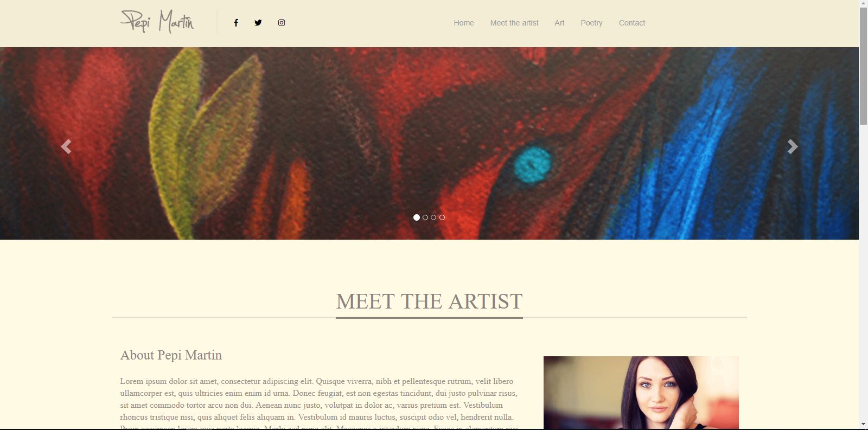Click the Pepi Martin signature logo

[x=157, y=22]
